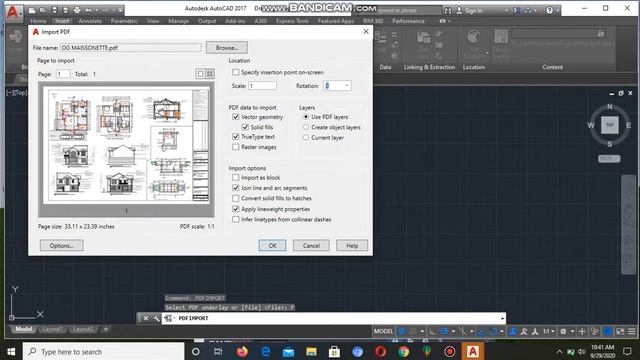640x360 pixels.
Task: Click the Isolate Objects icon in status bar
Action: [x=594, y=331]
